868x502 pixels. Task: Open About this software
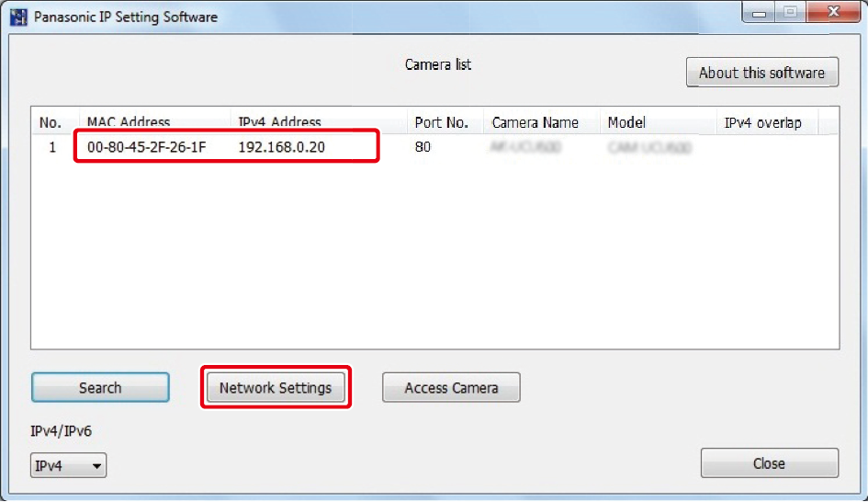pyautogui.click(x=761, y=74)
